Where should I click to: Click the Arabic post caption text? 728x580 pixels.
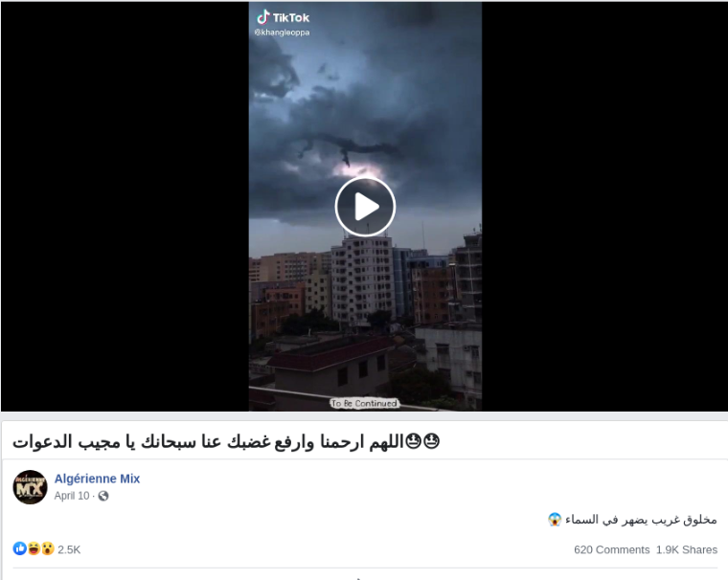641,520
